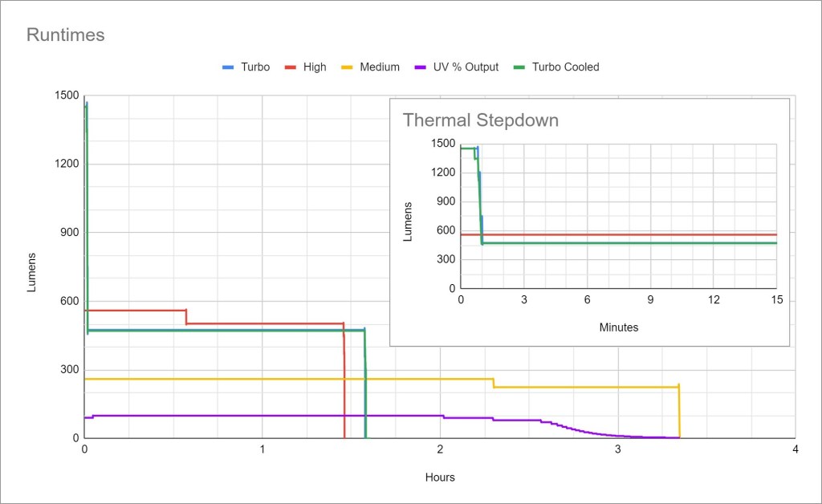Click the blue Turbo legend swatch
Viewport: 822px width, 504px height.
pos(227,67)
